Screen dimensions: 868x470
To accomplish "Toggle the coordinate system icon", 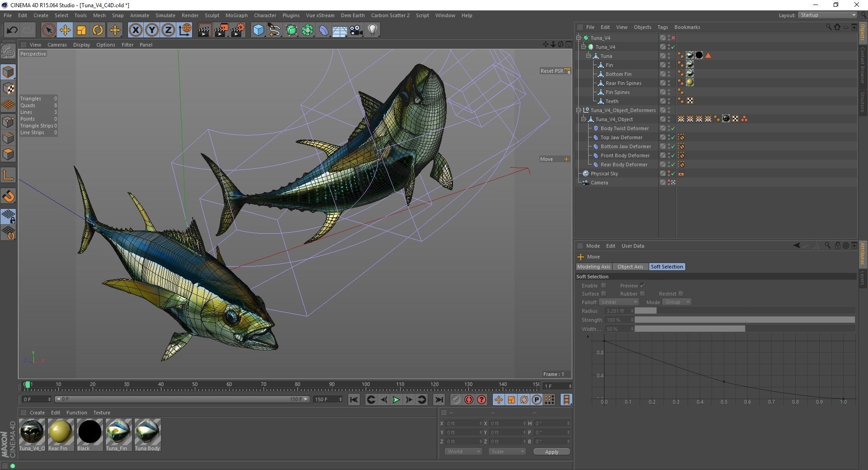I will point(185,30).
